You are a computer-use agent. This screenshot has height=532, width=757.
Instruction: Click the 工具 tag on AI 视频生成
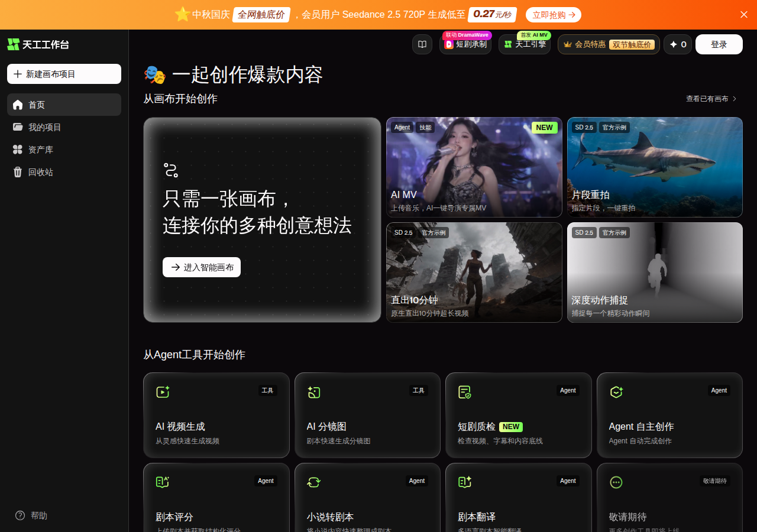tap(267, 390)
